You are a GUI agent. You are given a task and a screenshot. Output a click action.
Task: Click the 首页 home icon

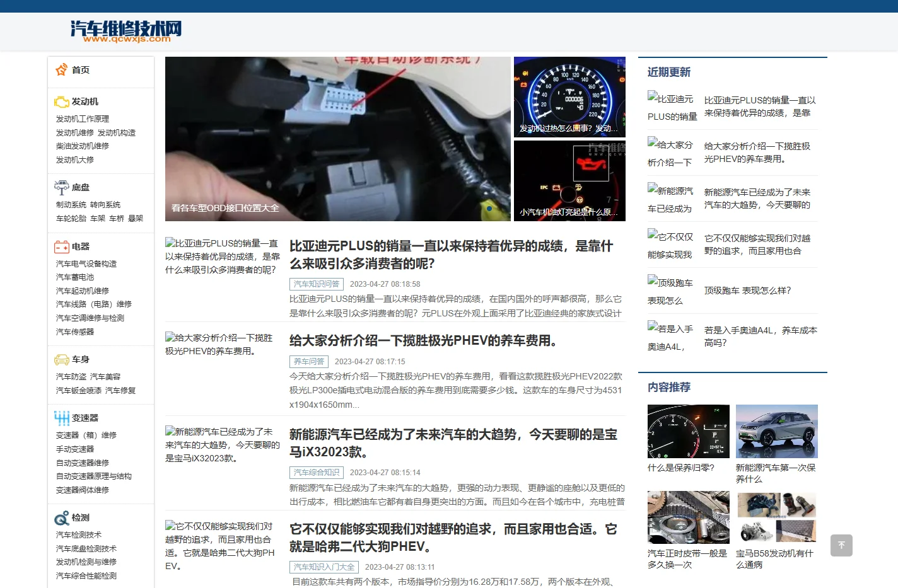[x=61, y=69]
